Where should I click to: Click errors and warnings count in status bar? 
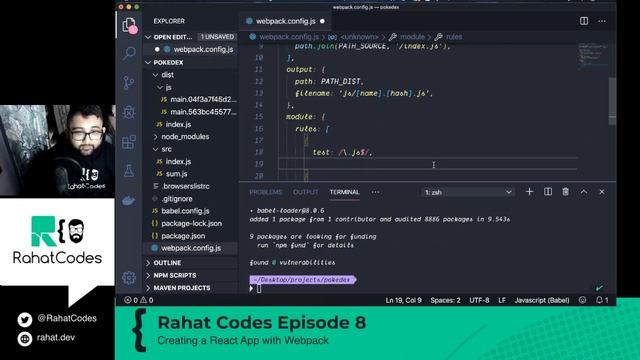(139, 300)
